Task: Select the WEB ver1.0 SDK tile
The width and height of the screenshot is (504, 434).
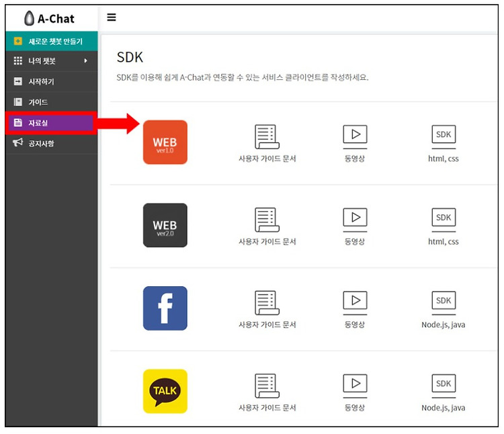Action: click(x=165, y=142)
